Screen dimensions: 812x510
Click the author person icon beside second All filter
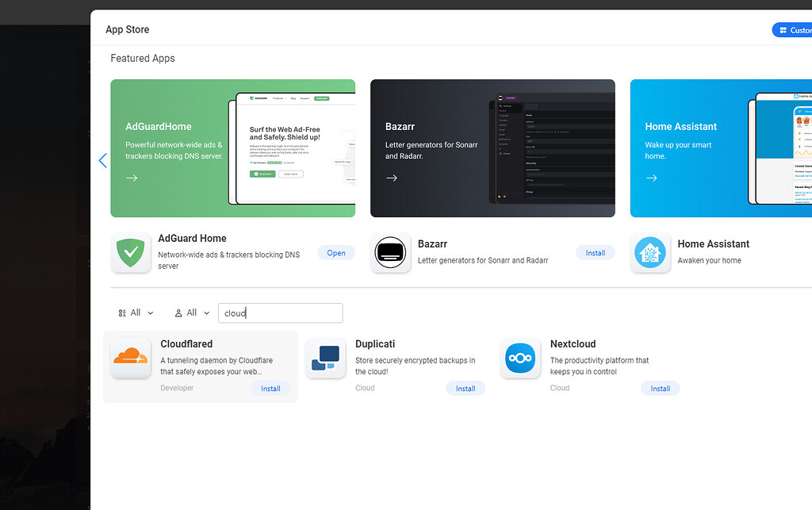coord(178,313)
